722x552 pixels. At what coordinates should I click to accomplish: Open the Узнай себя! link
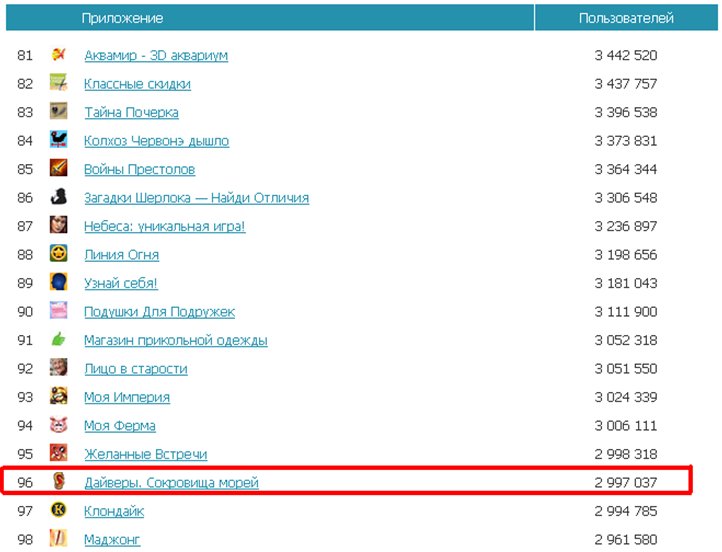[121, 284]
